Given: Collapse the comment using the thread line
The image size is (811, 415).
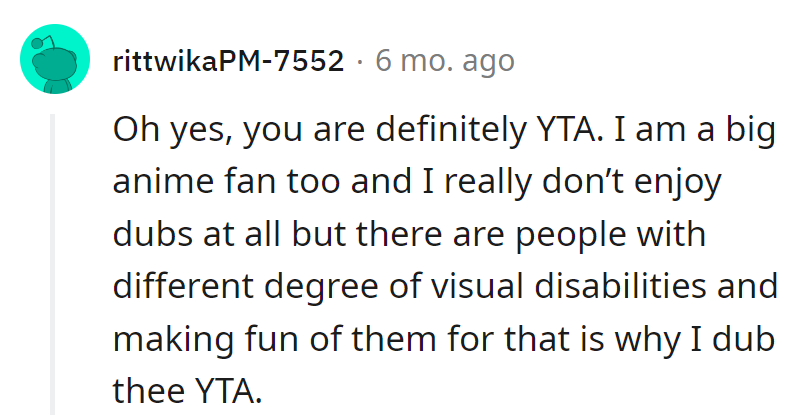Looking at the screenshot, I should tap(53, 260).
